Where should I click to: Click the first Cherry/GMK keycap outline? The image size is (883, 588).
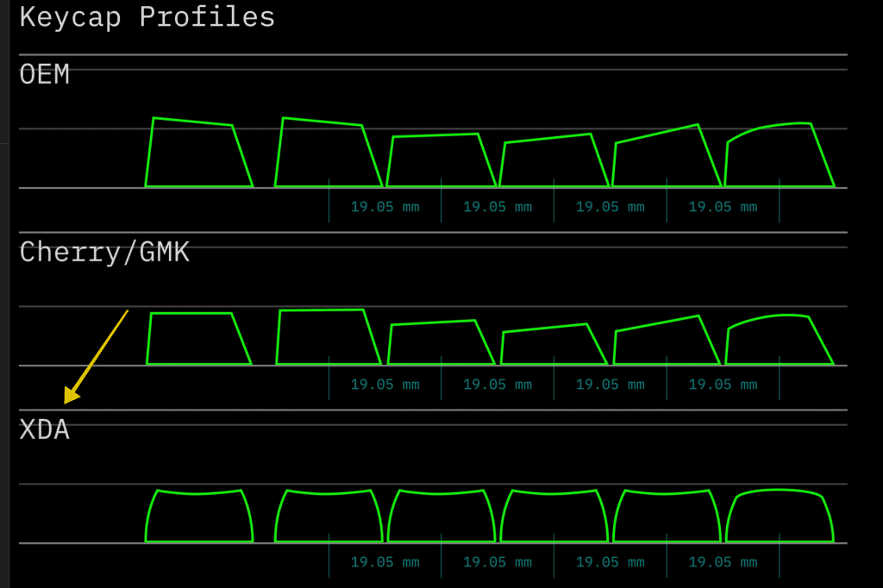[199, 339]
